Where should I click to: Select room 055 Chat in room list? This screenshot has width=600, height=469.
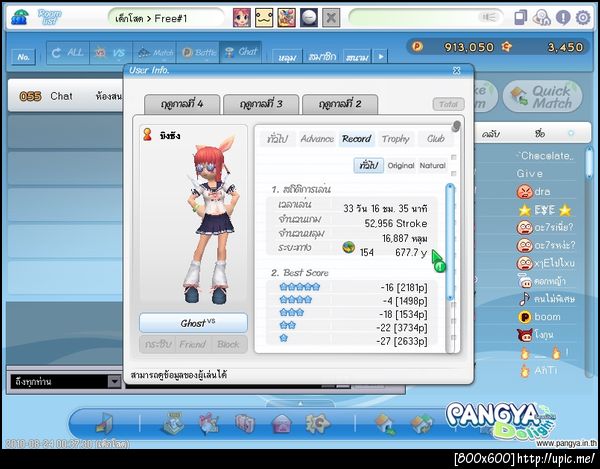66,96
